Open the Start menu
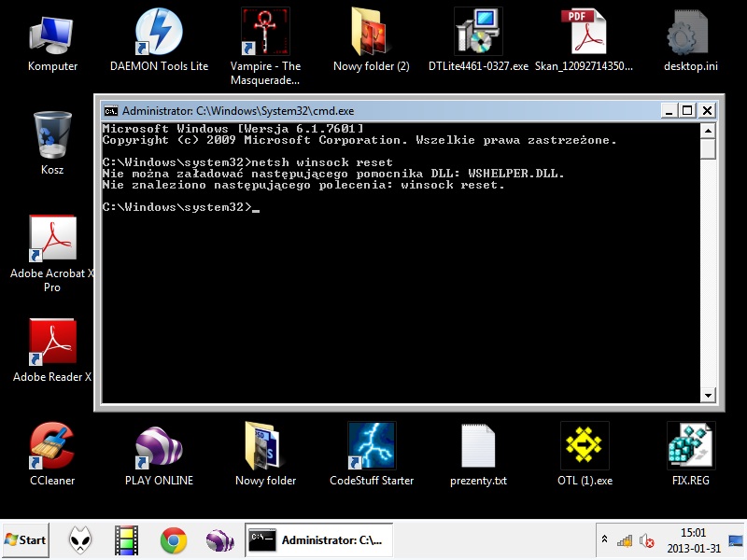Viewport: 747px width, 560px height. (25, 540)
